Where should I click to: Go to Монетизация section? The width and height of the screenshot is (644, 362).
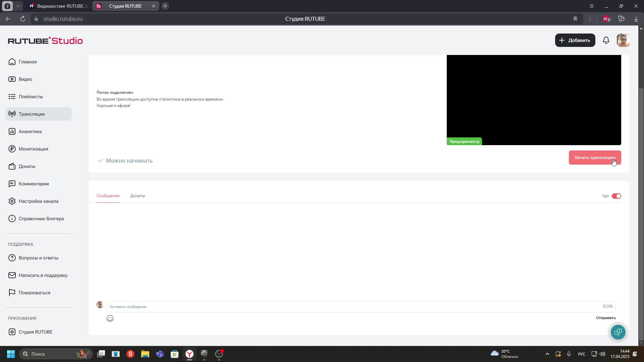point(33,149)
